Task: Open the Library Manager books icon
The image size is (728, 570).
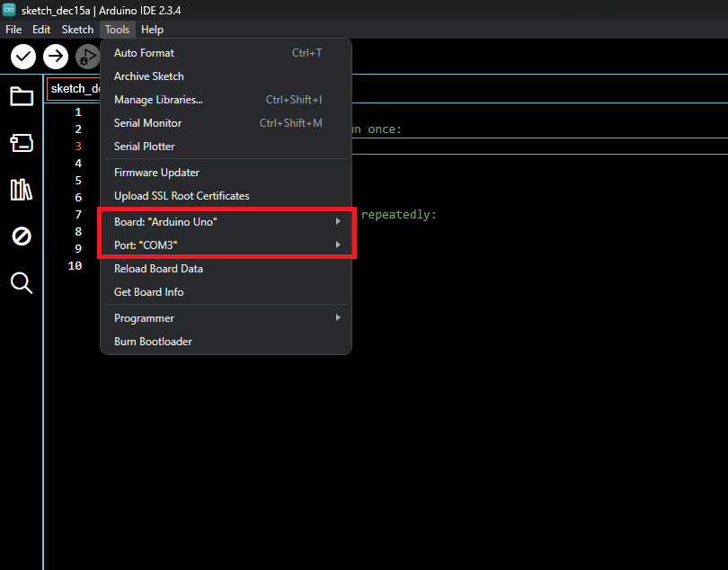Action: click(22, 190)
